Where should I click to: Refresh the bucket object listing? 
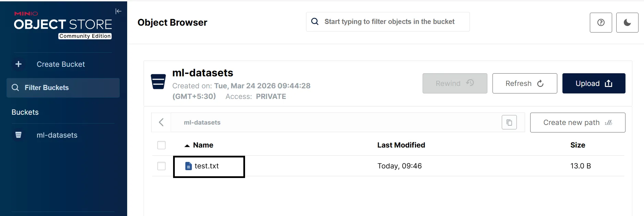(x=524, y=83)
